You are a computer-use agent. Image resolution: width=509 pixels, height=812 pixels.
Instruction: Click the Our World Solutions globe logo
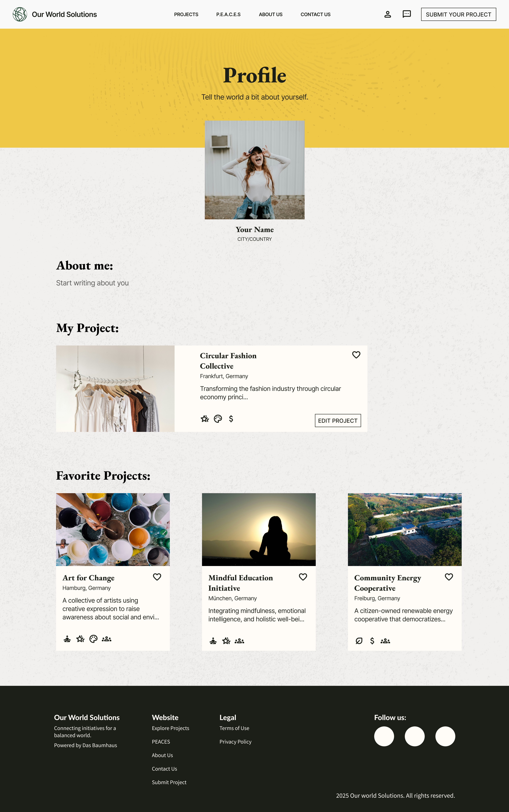[20, 14]
